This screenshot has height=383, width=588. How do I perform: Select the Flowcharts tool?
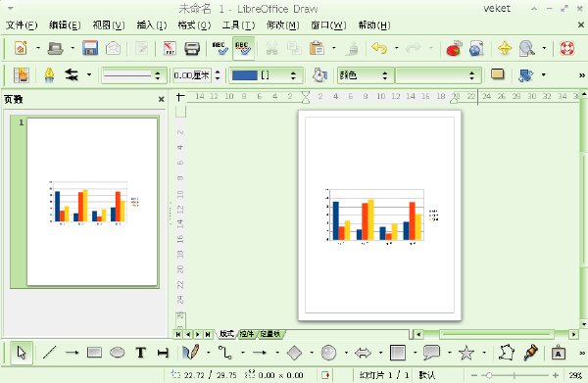[398, 353]
